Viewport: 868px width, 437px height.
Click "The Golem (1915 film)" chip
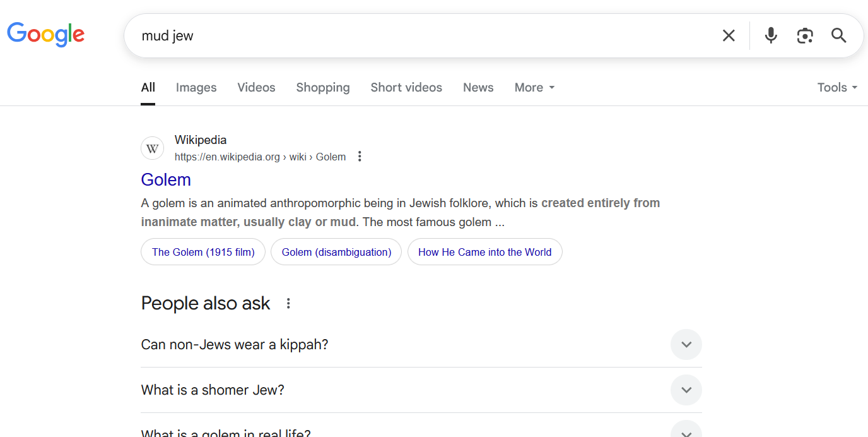203,252
